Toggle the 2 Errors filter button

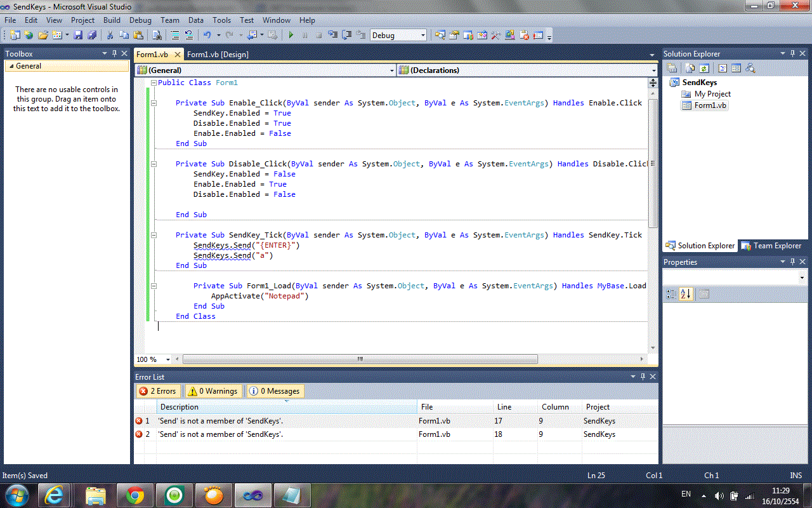point(159,391)
